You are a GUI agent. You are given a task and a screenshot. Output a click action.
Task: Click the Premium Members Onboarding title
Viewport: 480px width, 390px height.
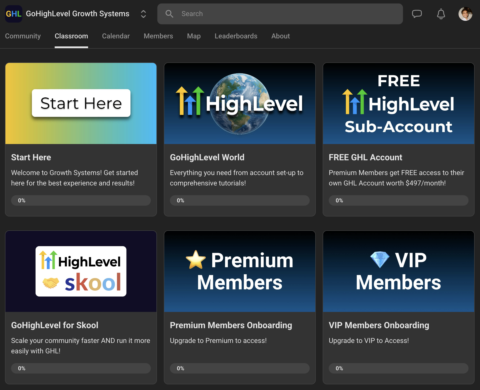coord(231,325)
